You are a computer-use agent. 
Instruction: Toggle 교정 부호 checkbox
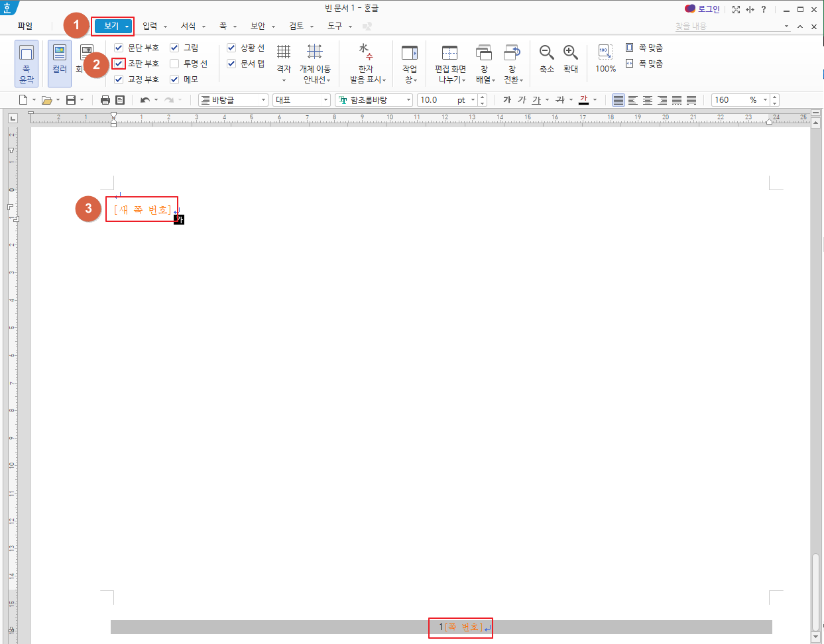point(119,80)
